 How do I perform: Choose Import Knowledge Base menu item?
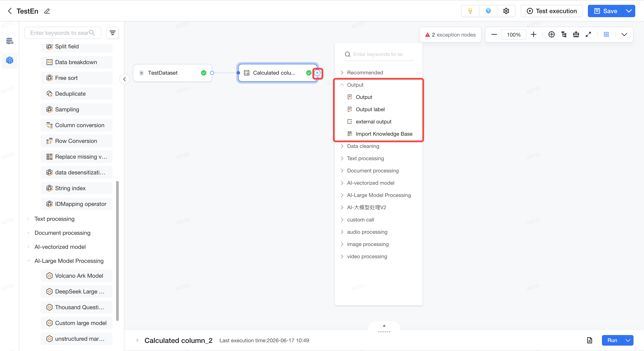tap(384, 134)
